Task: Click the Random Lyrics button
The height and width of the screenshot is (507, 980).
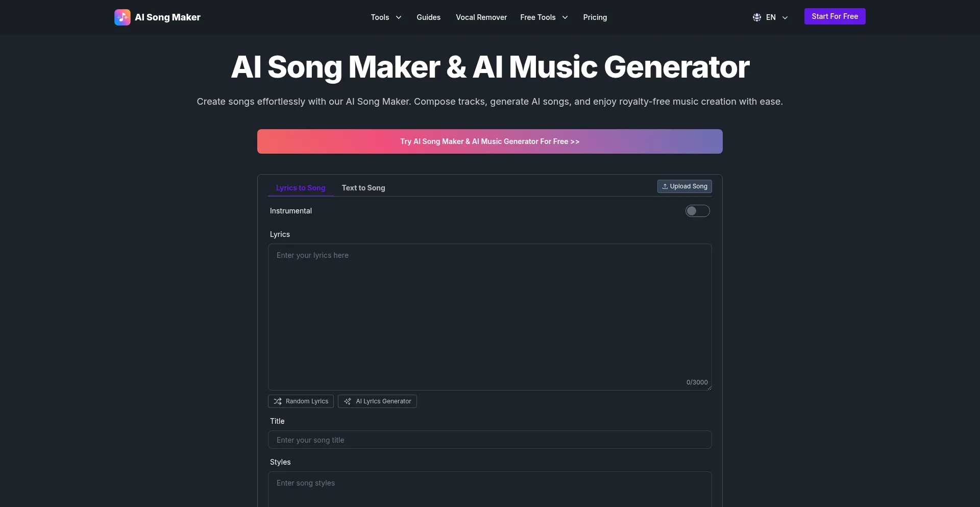Action: point(301,401)
